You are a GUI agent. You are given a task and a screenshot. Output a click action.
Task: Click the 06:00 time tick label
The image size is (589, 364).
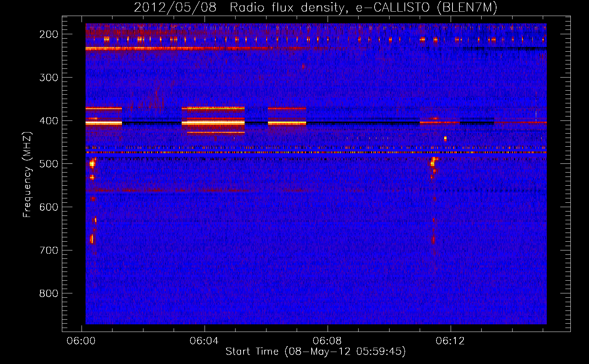pyautogui.click(x=81, y=341)
